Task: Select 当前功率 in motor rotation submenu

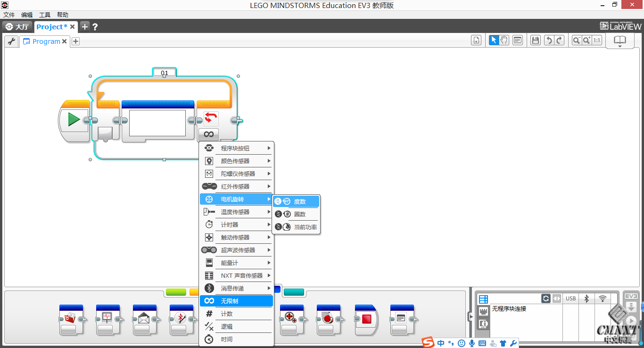Action: point(296,227)
